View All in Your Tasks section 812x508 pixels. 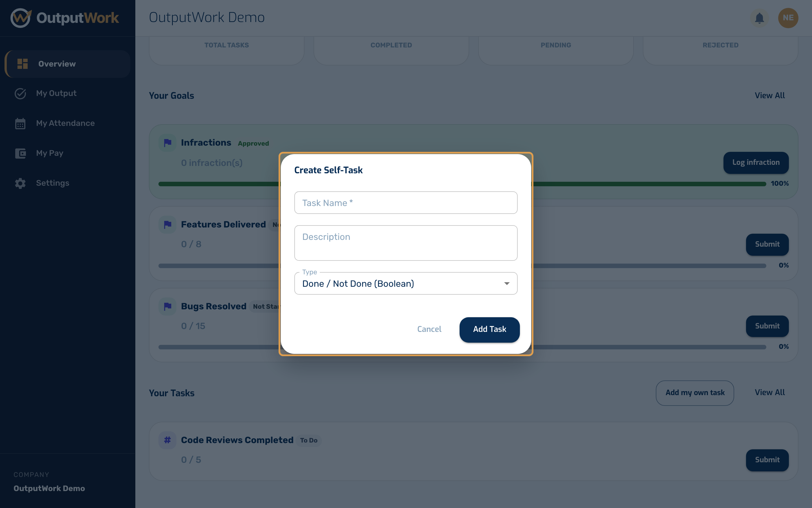[770, 393]
